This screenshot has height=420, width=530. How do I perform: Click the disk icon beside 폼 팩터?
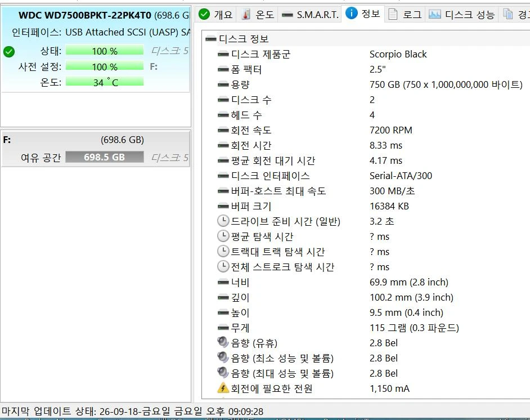pos(223,69)
